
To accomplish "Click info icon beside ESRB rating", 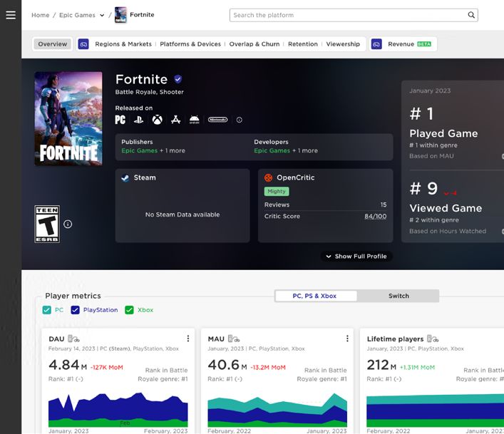I will click(68, 224).
